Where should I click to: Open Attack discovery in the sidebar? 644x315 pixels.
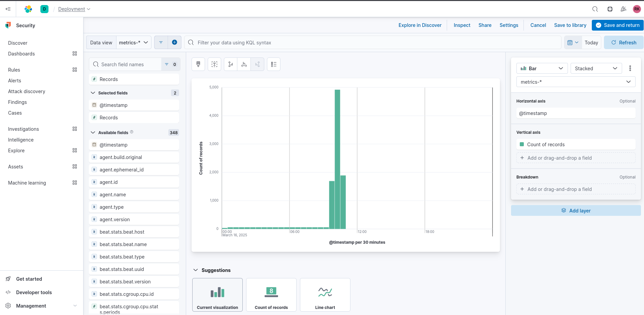click(27, 91)
